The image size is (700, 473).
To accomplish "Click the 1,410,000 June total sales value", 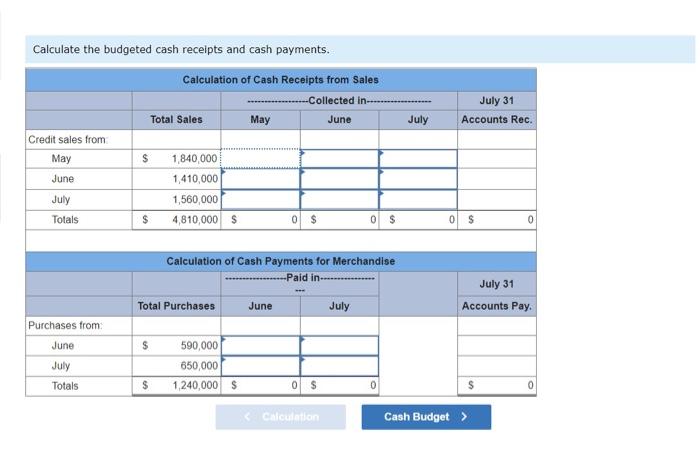I will click(195, 178).
